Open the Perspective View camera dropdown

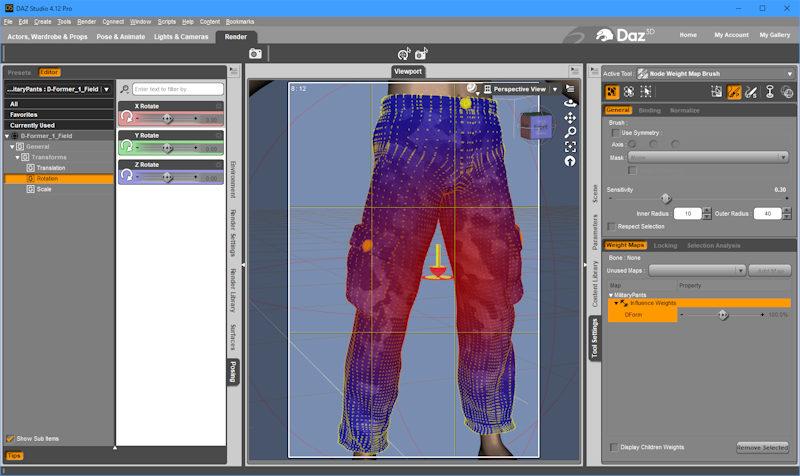click(x=555, y=89)
